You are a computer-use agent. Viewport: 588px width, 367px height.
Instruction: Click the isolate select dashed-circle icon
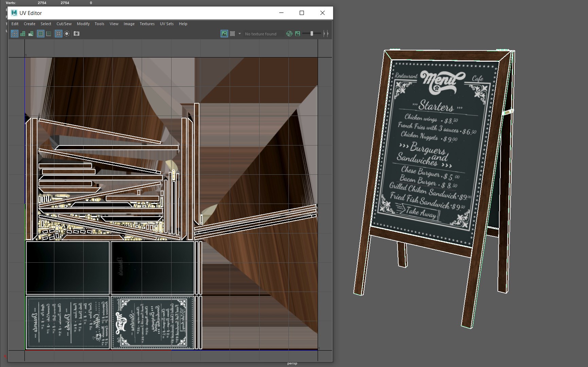67,34
